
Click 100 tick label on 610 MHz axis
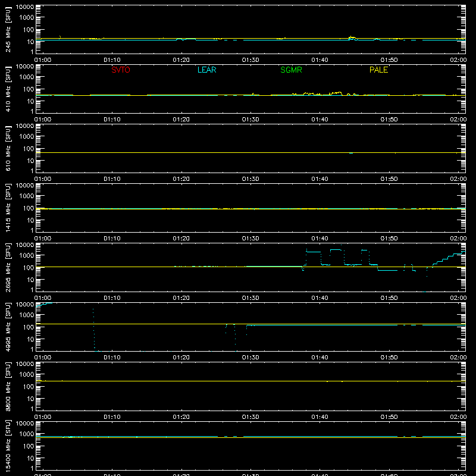(29, 148)
